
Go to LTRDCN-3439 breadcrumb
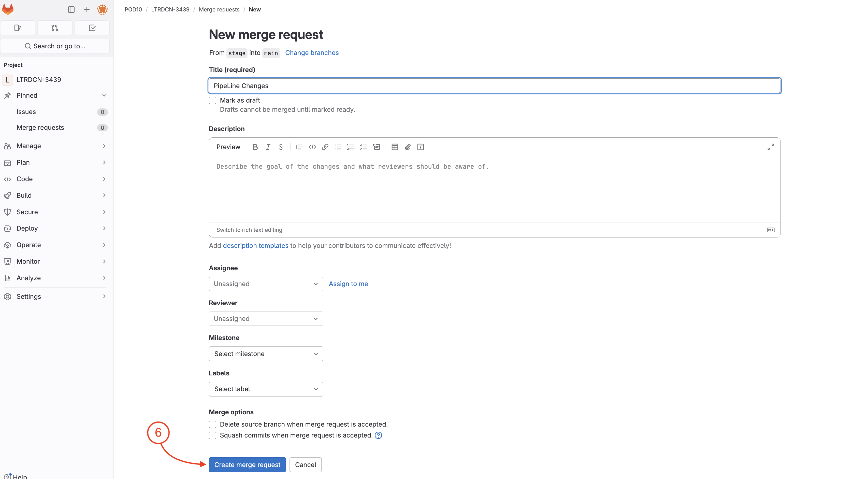tap(170, 9)
